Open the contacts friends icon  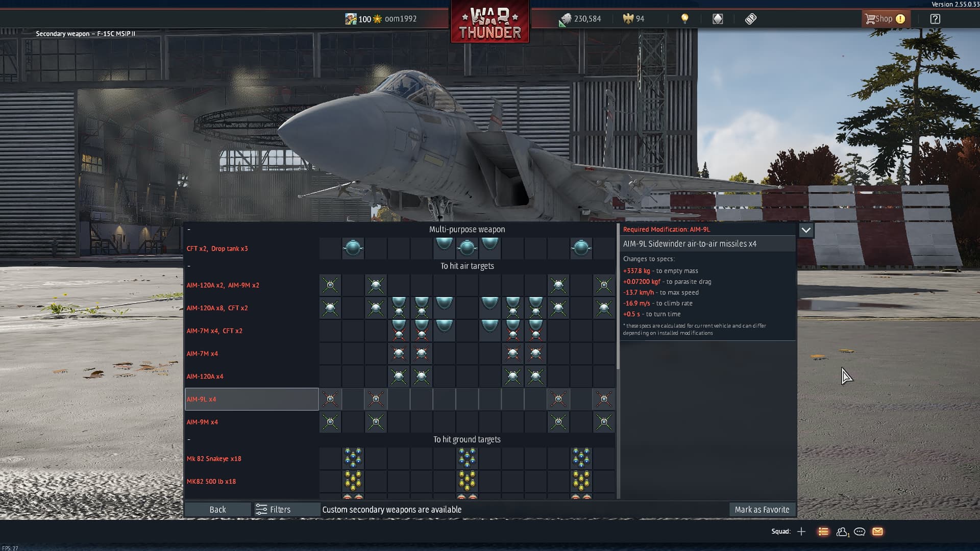[x=842, y=532]
